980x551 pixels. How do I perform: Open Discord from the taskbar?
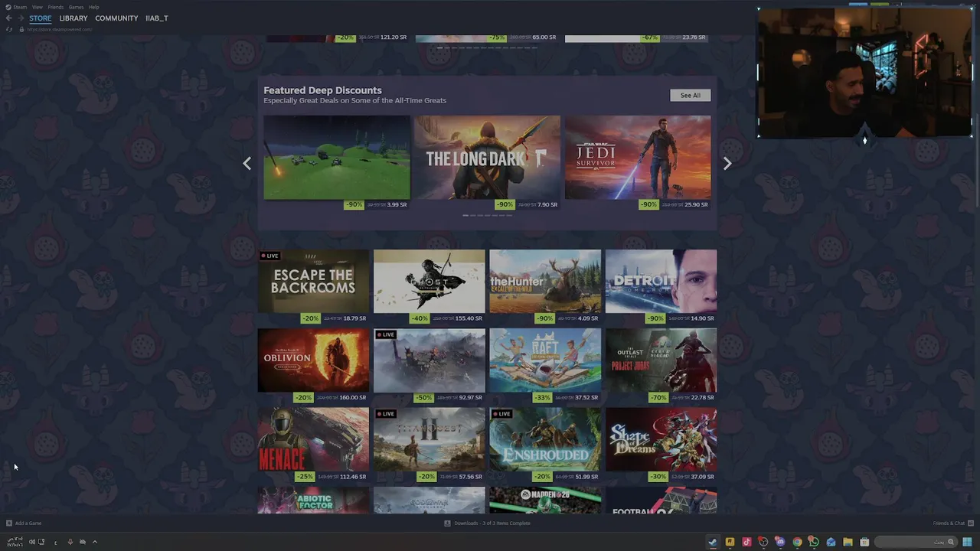[x=780, y=542]
